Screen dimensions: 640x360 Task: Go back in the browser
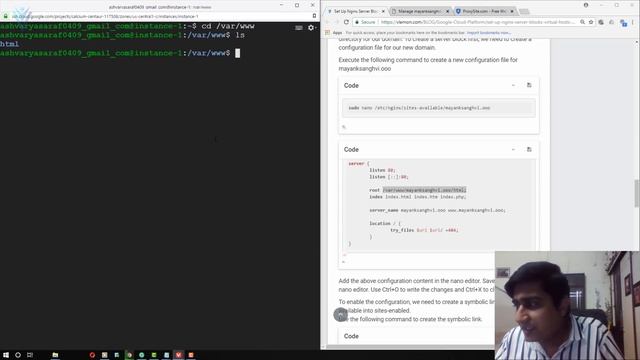pyautogui.click(x=328, y=22)
